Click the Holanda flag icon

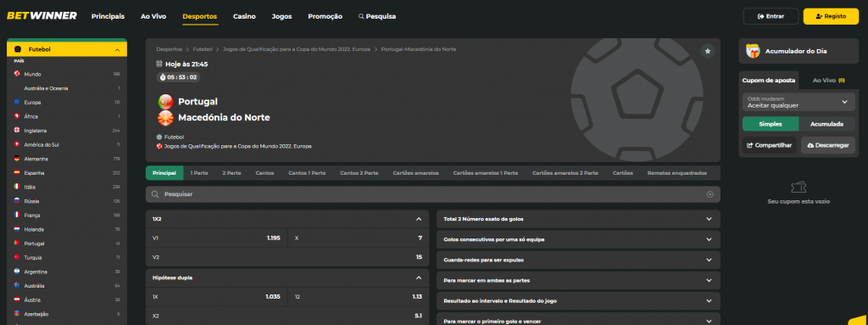pyautogui.click(x=17, y=229)
